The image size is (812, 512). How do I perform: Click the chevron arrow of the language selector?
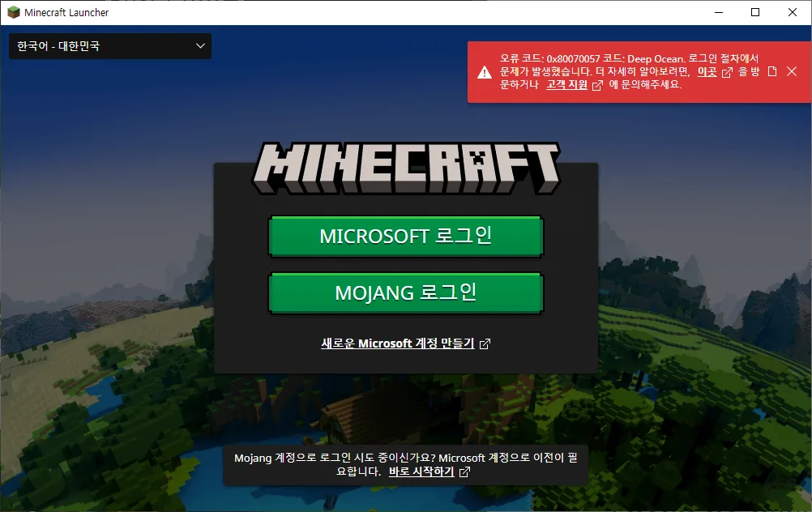coord(200,46)
